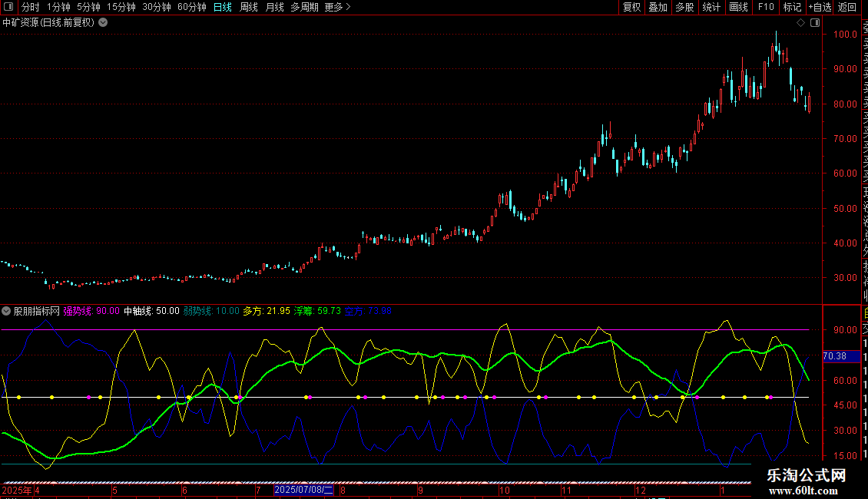Viewport: 868px width, 499px height.
Task: Open the 统计 statistics tool
Action: pyautogui.click(x=711, y=7)
